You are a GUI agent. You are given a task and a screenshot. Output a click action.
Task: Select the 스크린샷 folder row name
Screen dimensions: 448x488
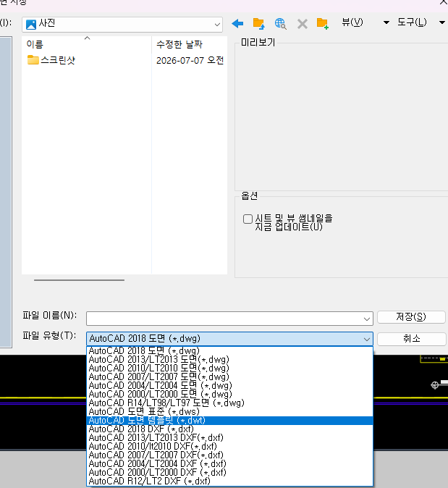pos(58,60)
